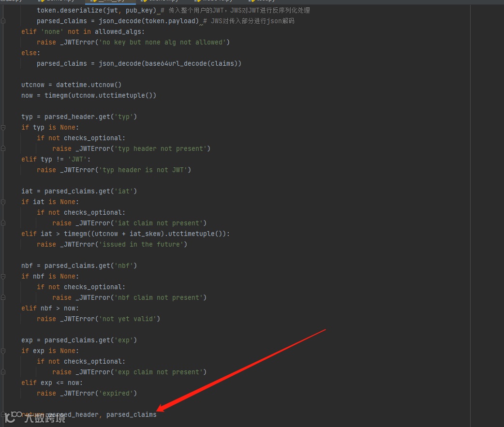Click 'if not checks_optional:' under the exp check
Screen dimensions: 504x427
pyautogui.click(x=81, y=361)
